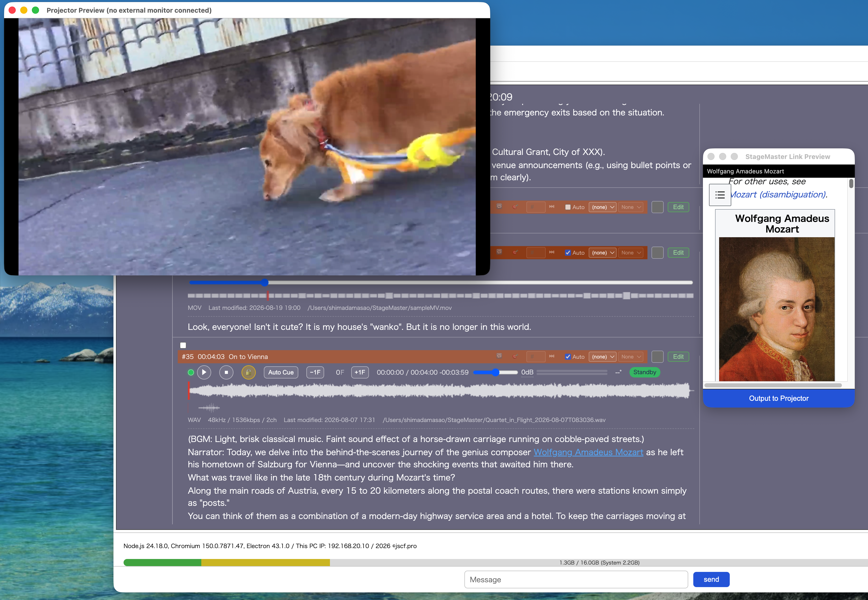Toggle loop icon on the sampleMV video cue

tap(499, 252)
